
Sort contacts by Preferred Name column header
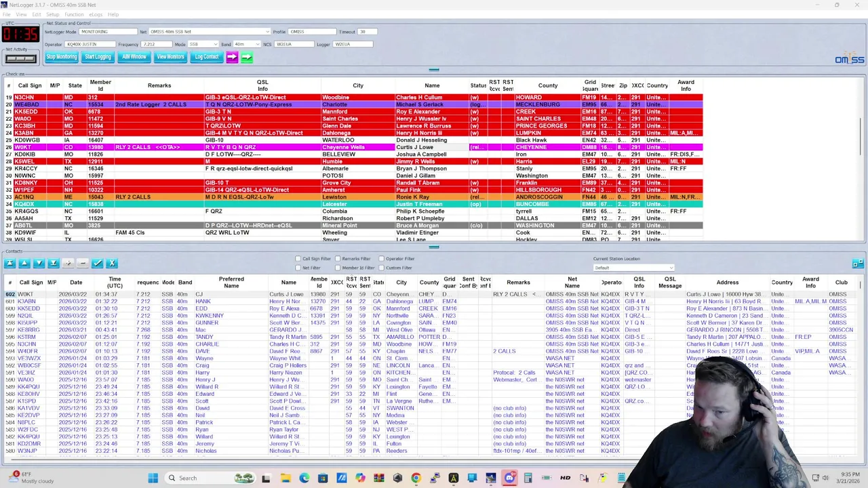(231, 282)
